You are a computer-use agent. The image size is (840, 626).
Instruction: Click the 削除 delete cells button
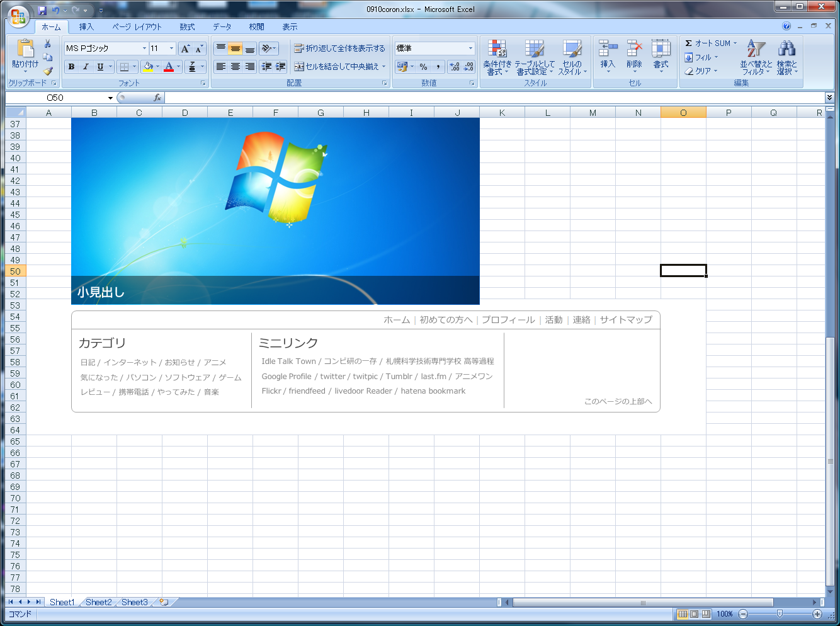634,57
